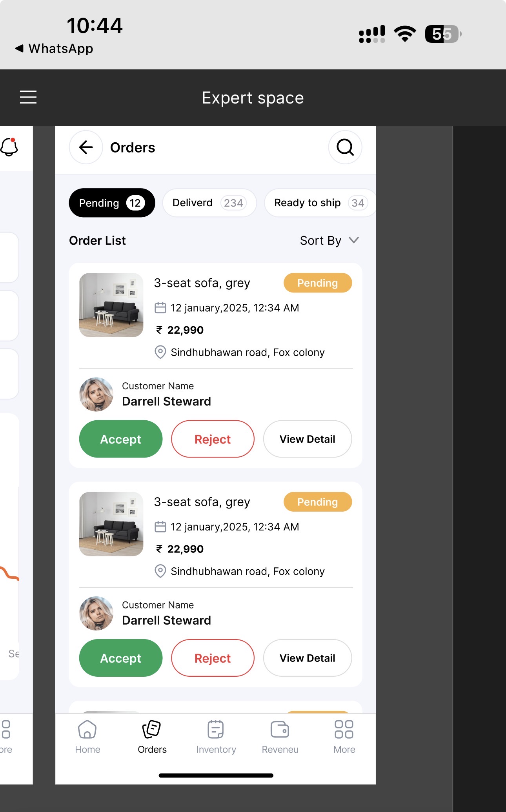Screen dimensions: 506x812
Task: Tap the first order's sofa thumbnail
Action: [x=111, y=305]
